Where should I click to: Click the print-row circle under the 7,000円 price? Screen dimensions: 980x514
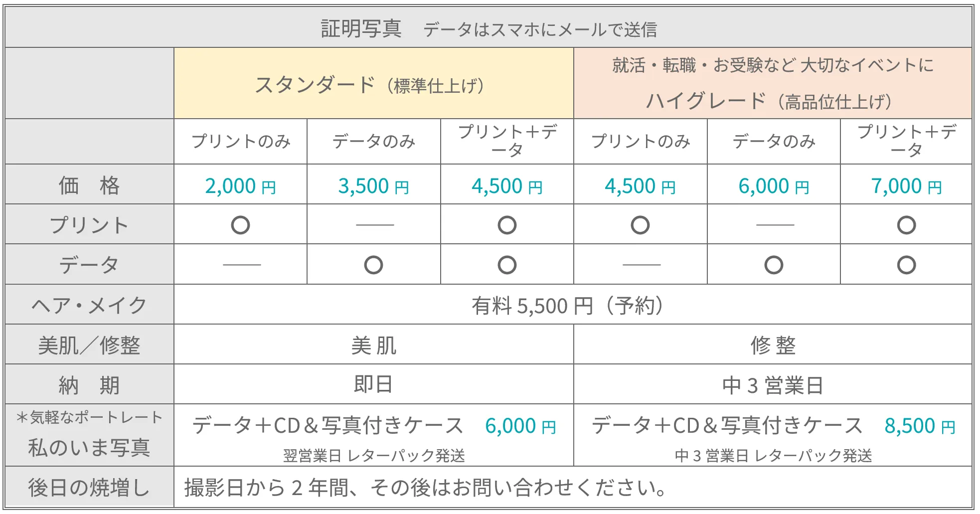pyautogui.click(x=906, y=225)
